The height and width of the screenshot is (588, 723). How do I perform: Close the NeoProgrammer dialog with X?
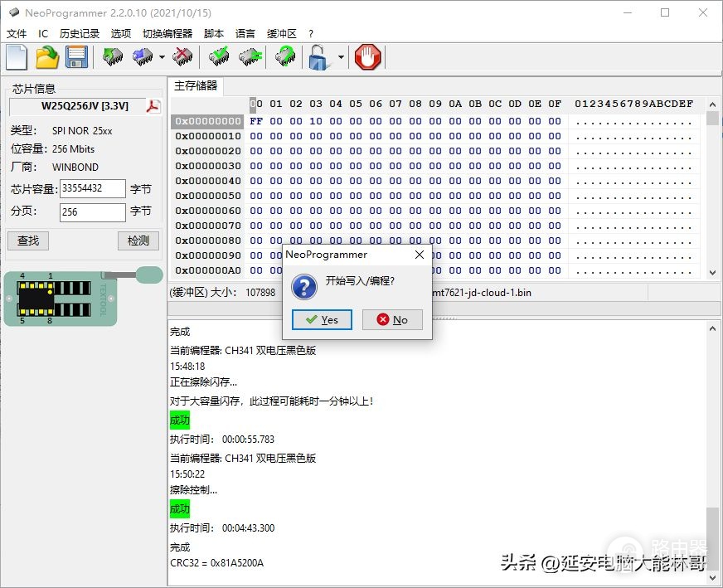coord(420,255)
